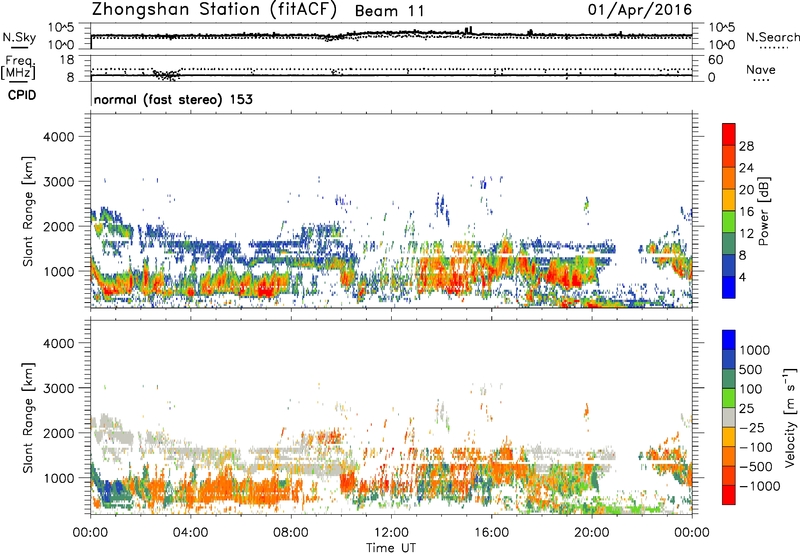
Task: Select the 12 label on the power colorbar
Action: pos(746,234)
